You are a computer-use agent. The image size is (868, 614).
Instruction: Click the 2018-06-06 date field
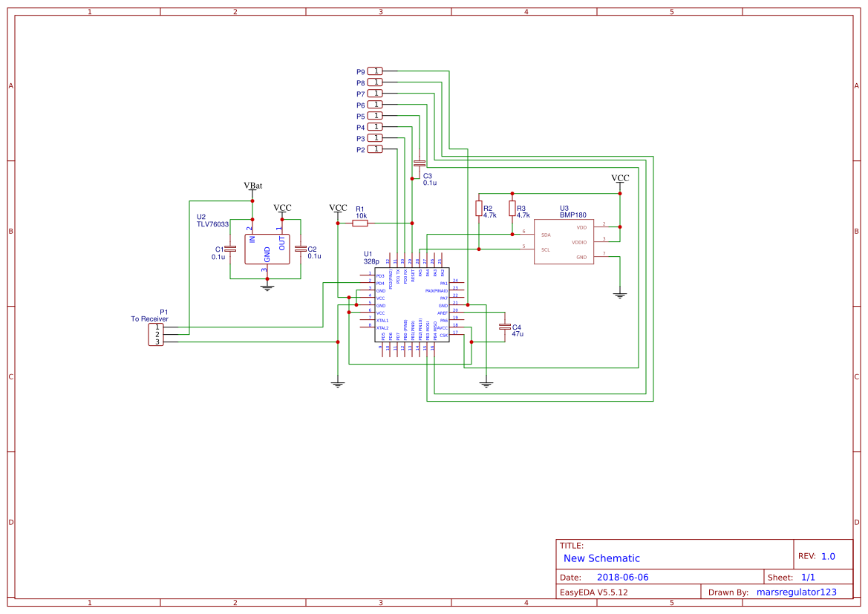pos(622,576)
